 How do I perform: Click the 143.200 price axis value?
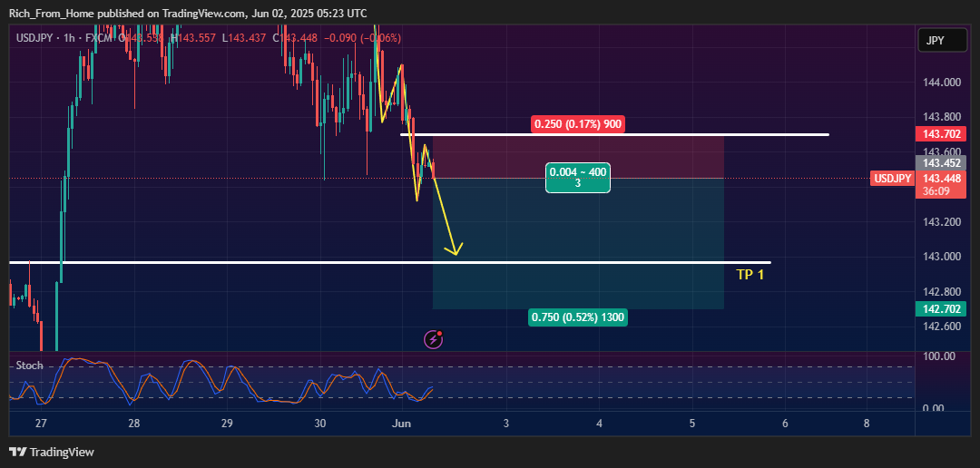(x=941, y=222)
